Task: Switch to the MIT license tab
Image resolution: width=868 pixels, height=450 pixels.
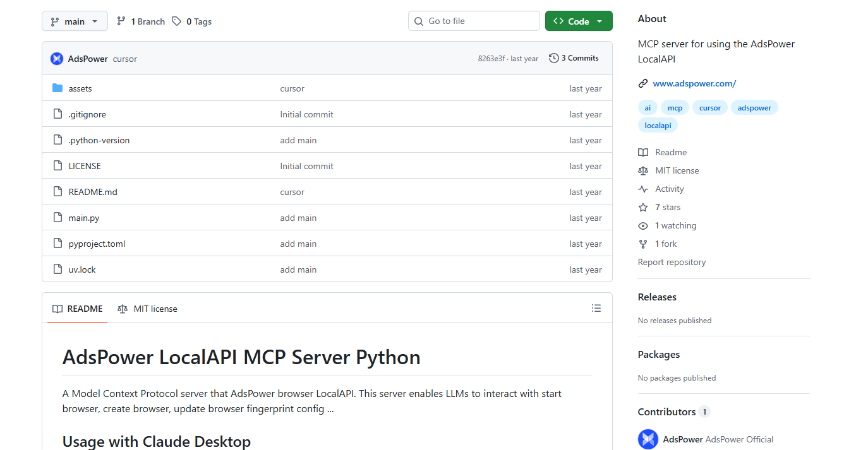Action: point(147,309)
